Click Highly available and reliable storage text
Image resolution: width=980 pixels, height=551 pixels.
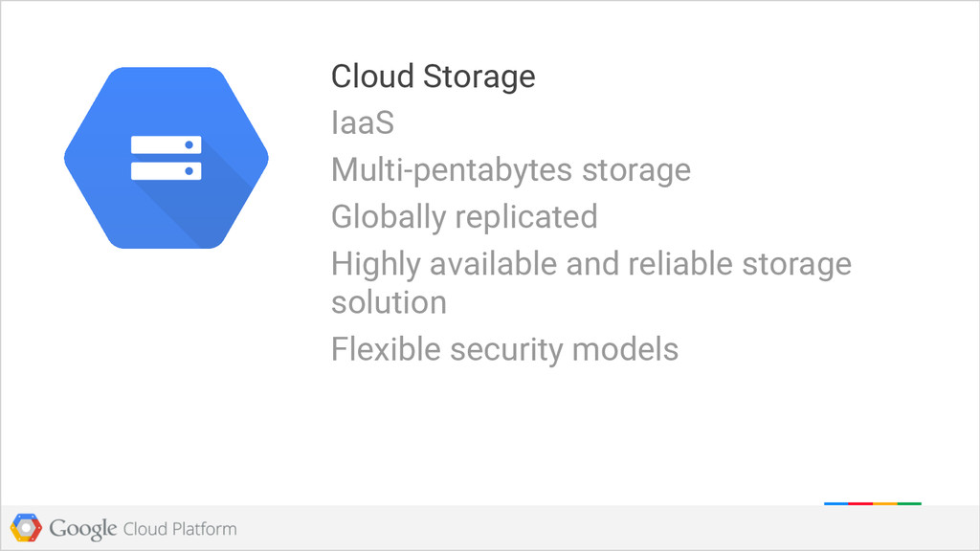click(591, 264)
